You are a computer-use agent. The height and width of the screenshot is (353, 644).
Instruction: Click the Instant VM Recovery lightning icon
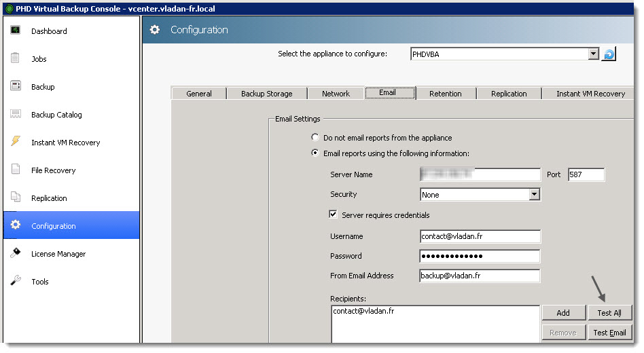[16, 141]
